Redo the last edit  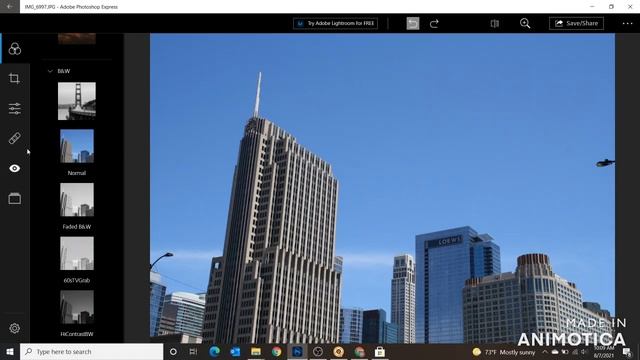(x=434, y=23)
